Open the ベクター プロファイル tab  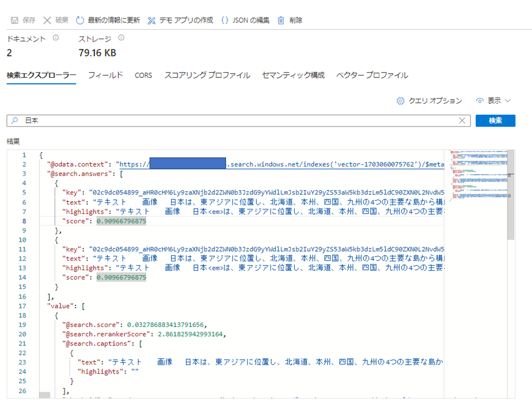[x=372, y=75]
